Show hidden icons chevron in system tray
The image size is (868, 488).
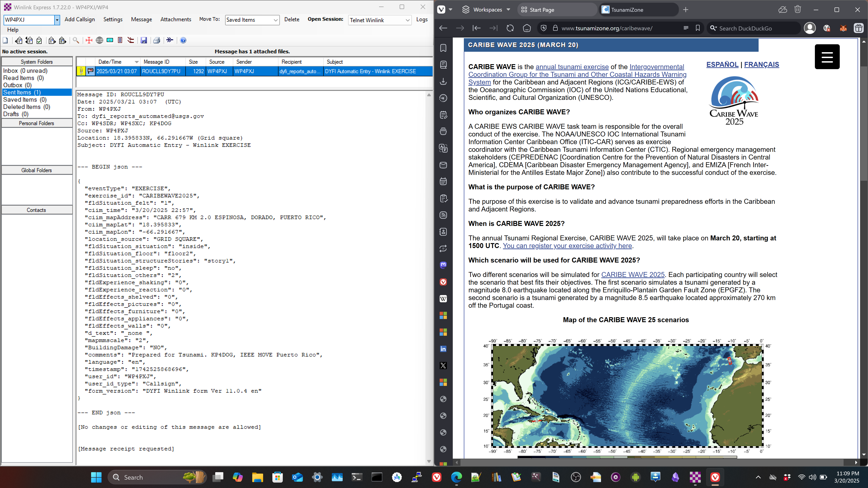[758, 477]
